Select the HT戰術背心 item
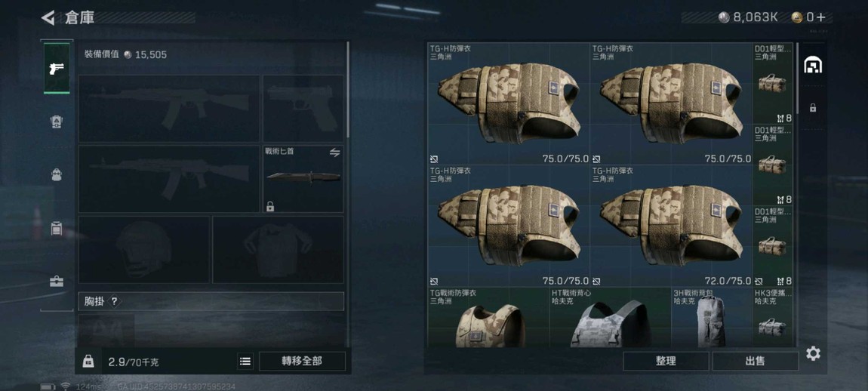The width and height of the screenshot is (868, 391). [610, 317]
